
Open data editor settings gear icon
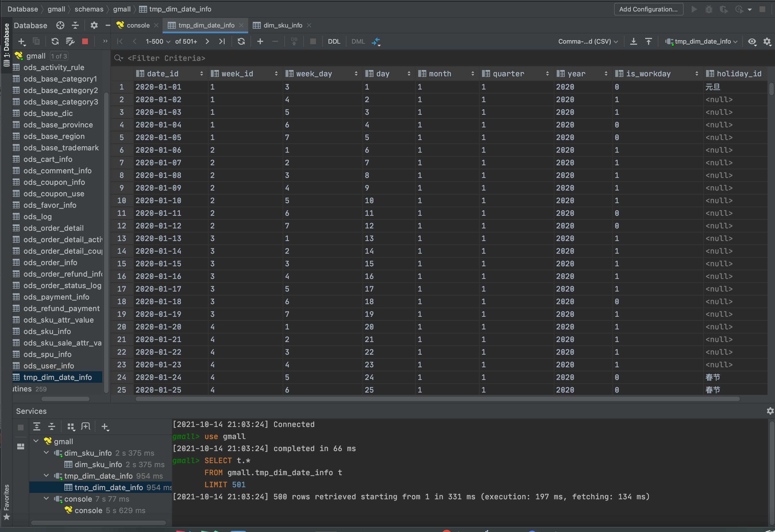767,41
